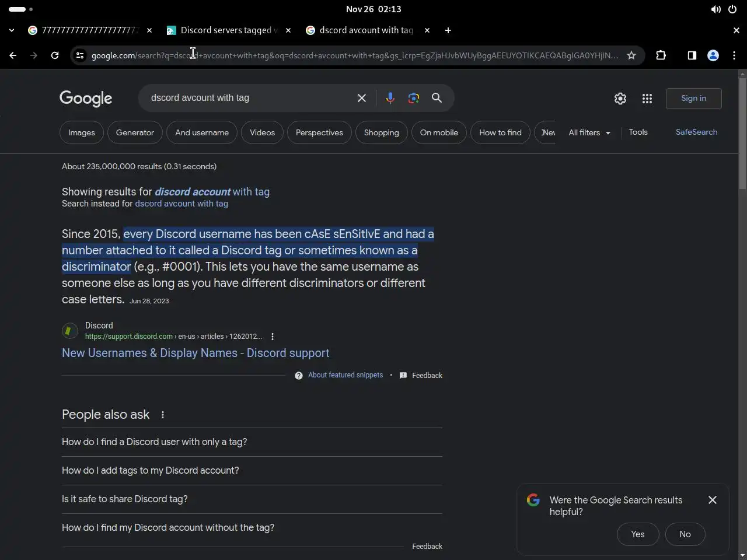The height and width of the screenshot is (560, 747).
Task: Click the address bar URL
Action: click(355, 55)
